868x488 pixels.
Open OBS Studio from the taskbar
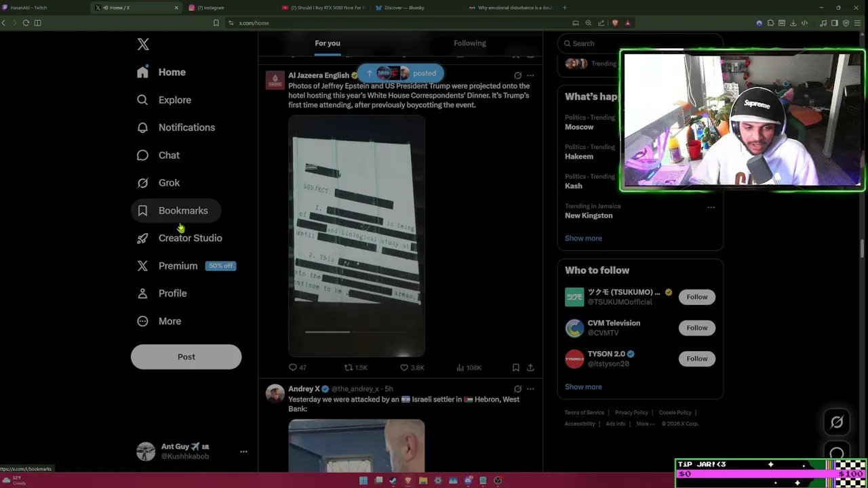498,481
